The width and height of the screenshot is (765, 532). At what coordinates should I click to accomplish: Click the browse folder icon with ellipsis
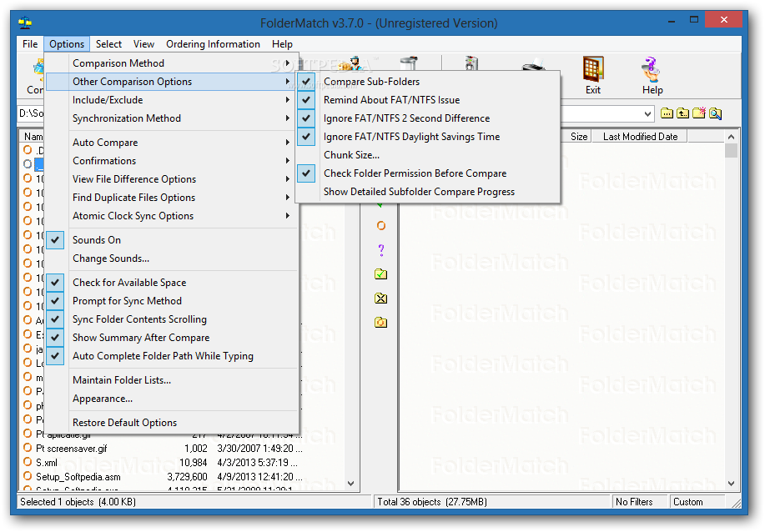click(667, 113)
